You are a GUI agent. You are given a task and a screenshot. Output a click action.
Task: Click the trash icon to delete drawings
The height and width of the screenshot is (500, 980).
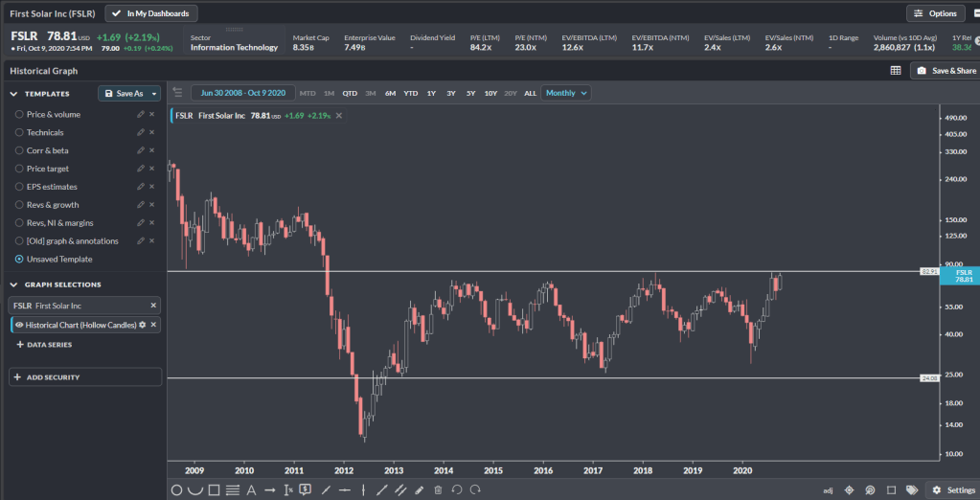click(x=438, y=489)
